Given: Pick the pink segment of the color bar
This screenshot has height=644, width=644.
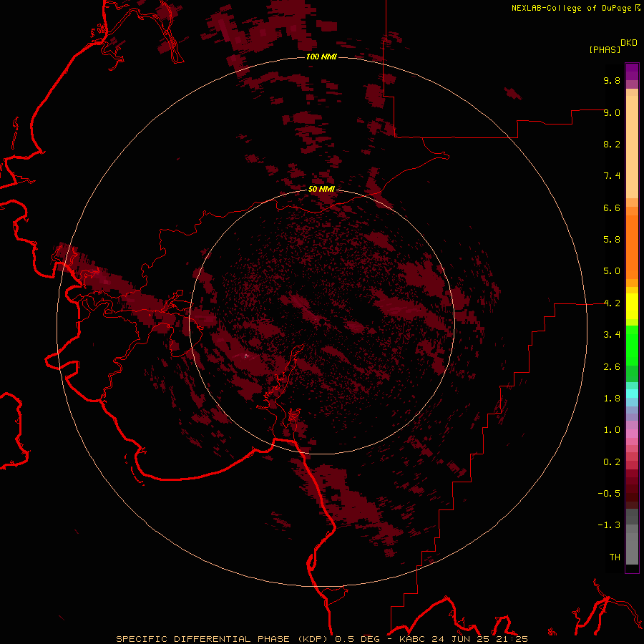Looking at the screenshot, I should (x=632, y=434).
